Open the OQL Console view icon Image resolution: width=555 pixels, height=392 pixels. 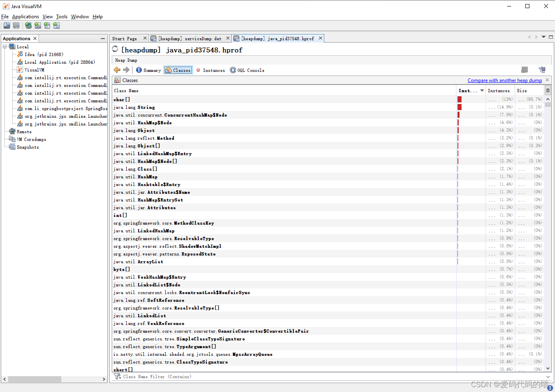pos(247,69)
